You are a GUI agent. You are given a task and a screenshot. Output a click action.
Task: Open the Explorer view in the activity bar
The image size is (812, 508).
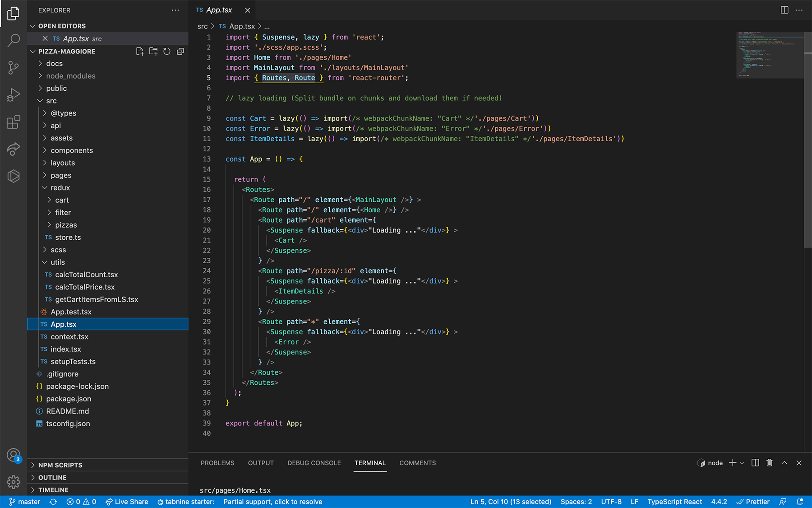pos(14,14)
